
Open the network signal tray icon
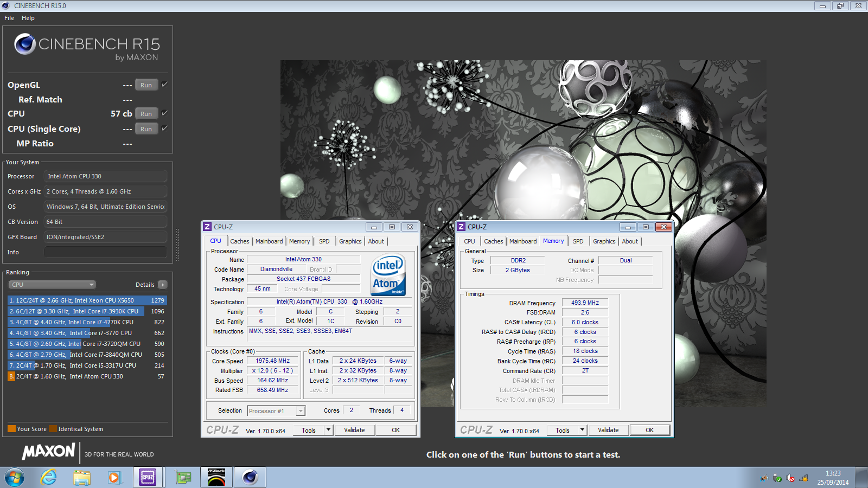point(803,478)
